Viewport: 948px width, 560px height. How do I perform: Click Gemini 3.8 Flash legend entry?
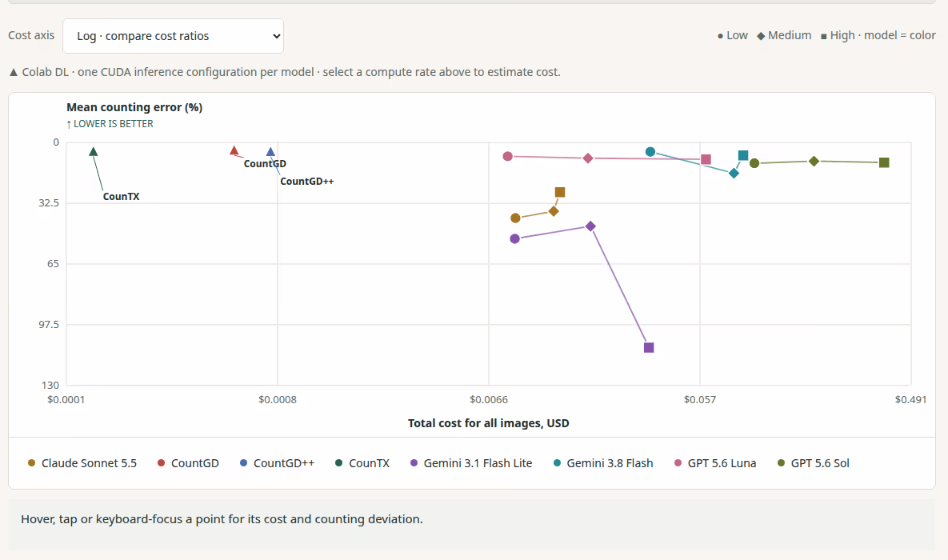click(603, 463)
